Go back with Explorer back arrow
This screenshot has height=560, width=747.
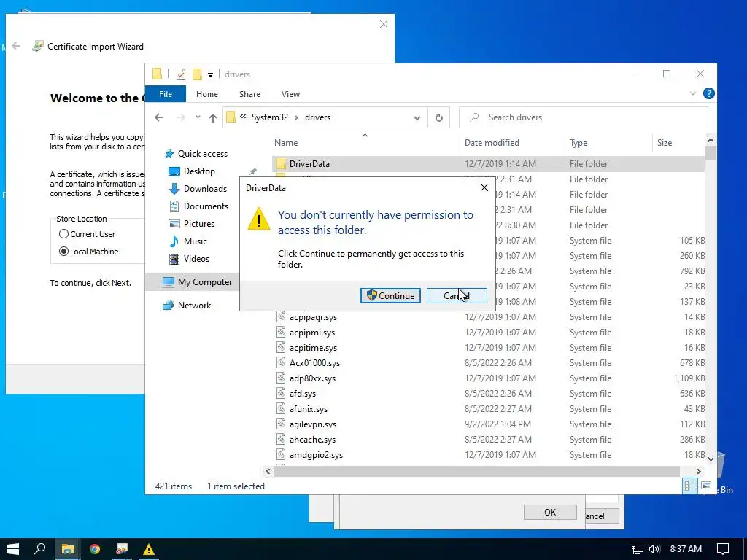tap(159, 117)
